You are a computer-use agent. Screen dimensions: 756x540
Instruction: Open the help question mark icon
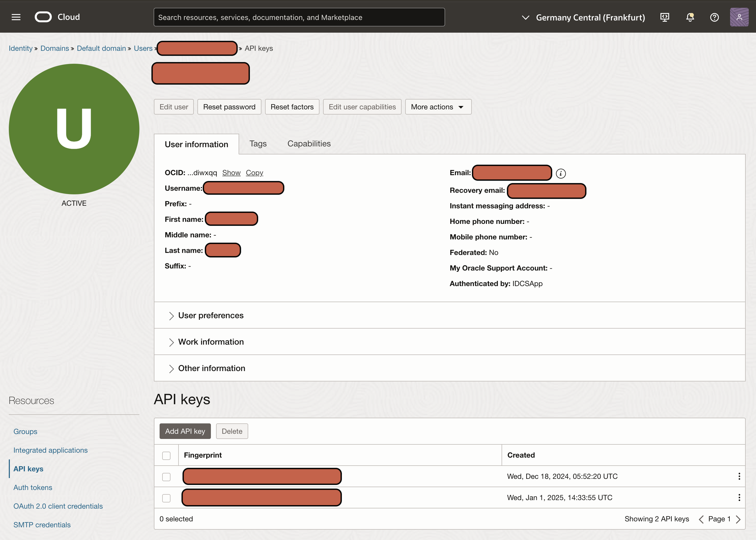[x=715, y=17]
